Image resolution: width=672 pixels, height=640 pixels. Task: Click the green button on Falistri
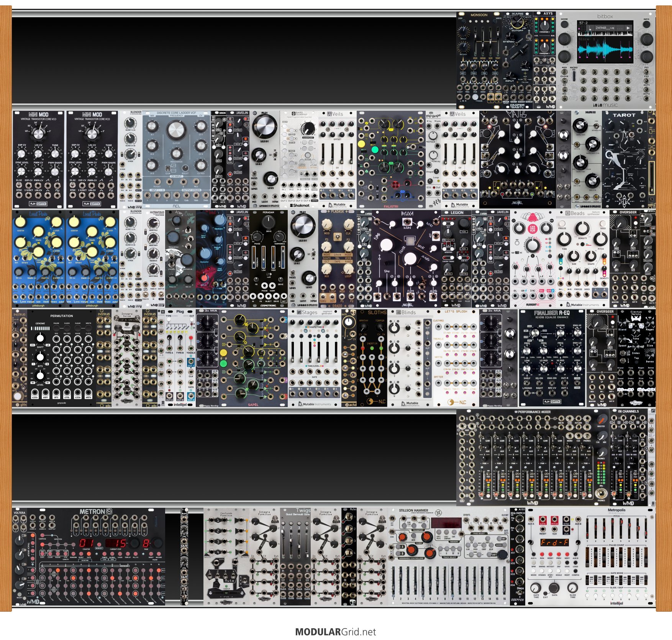click(375, 149)
